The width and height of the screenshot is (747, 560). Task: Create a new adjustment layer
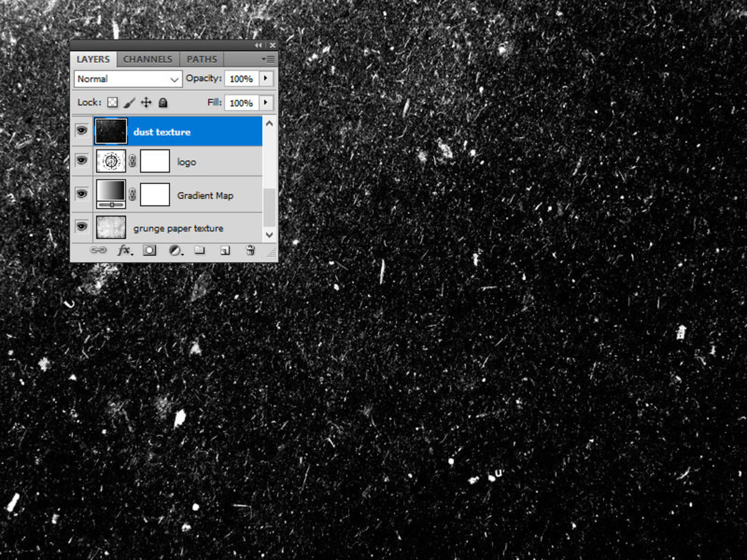pos(175,251)
